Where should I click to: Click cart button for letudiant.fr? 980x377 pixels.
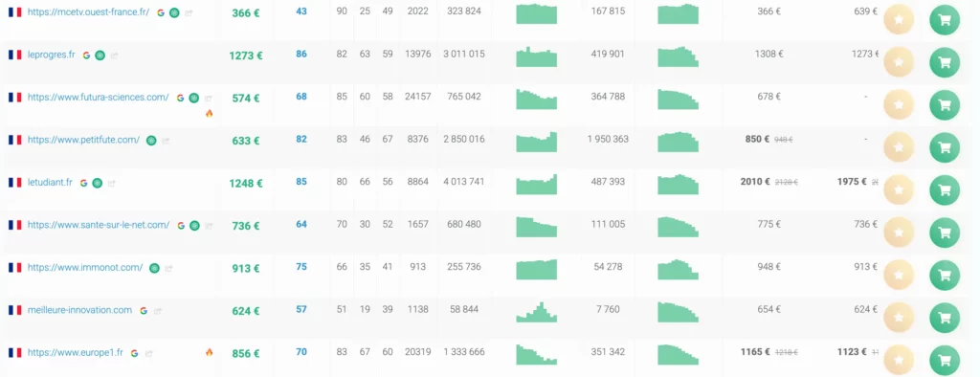pos(945,189)
